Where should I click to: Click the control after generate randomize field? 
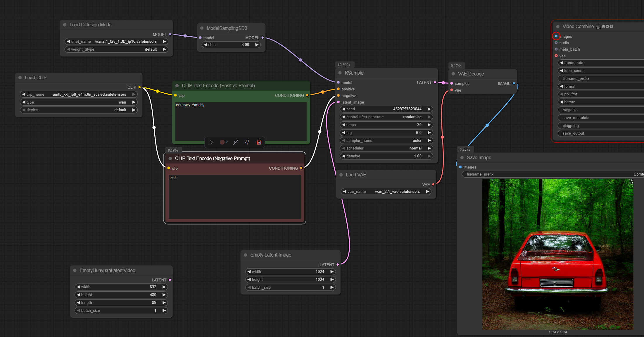(x=386, y=117)
